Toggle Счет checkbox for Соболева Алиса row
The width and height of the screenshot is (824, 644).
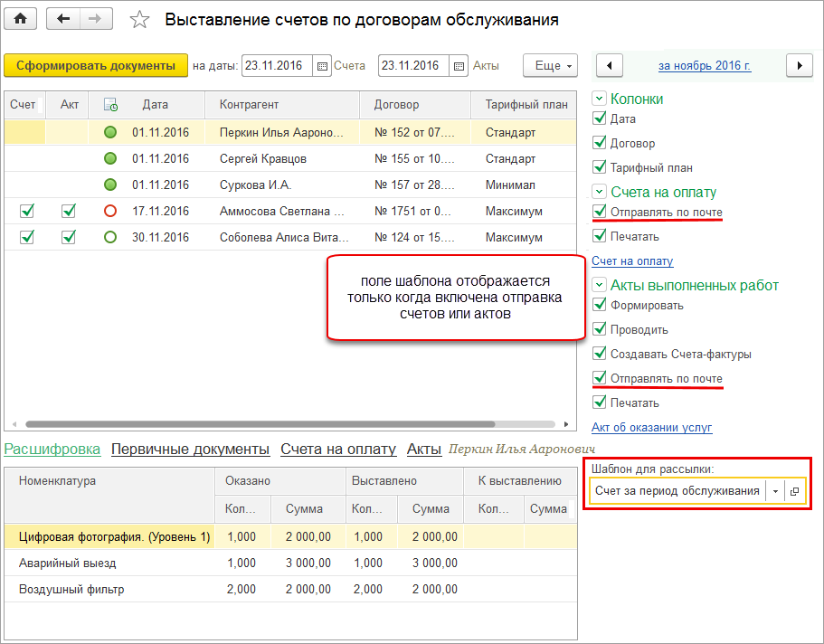point(27,237)
